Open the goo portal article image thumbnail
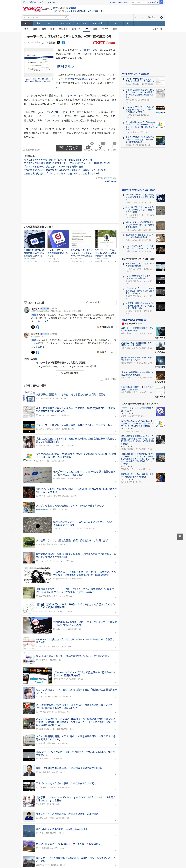186x868 pixels. pyautogui.click(x=39, y=63)
